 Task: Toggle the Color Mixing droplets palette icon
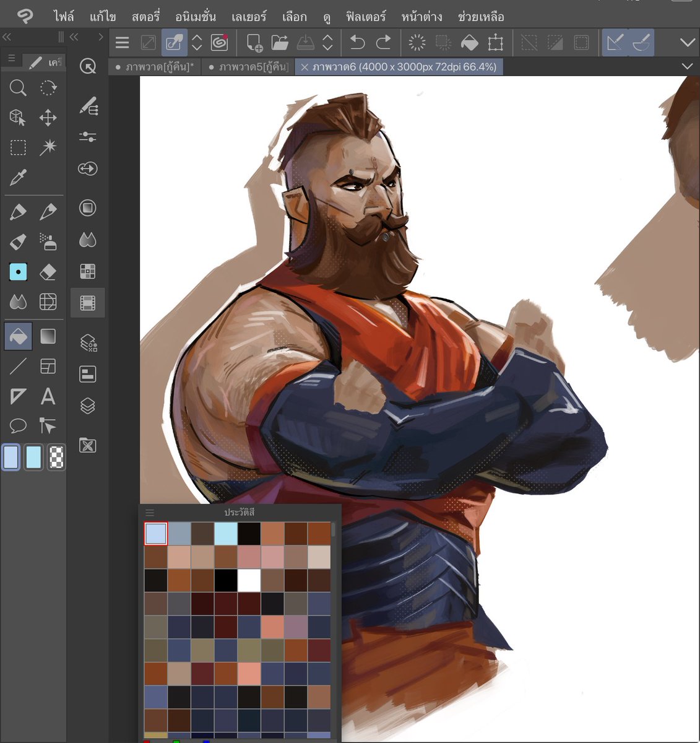pos(88,240)
